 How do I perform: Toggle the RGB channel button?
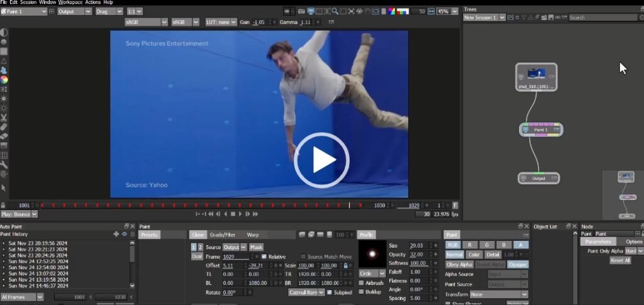point(453,245)
